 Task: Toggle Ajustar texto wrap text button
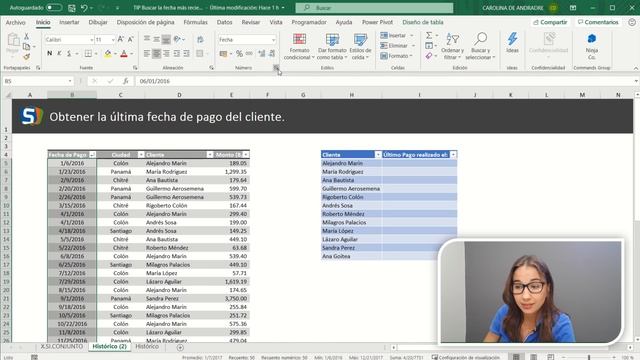tap(200, 39)
